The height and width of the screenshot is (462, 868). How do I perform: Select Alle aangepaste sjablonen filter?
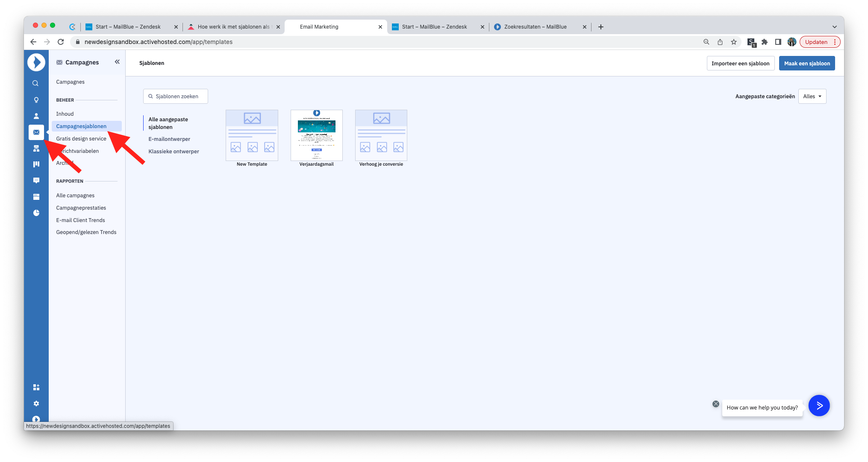pos(168,123)
